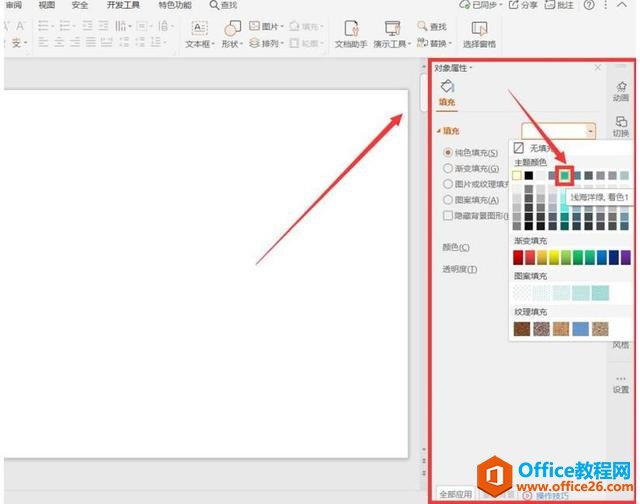Select 渐变填充(G) gradient fill radio
Screen dimensions: 640x504
coord(448,168)
